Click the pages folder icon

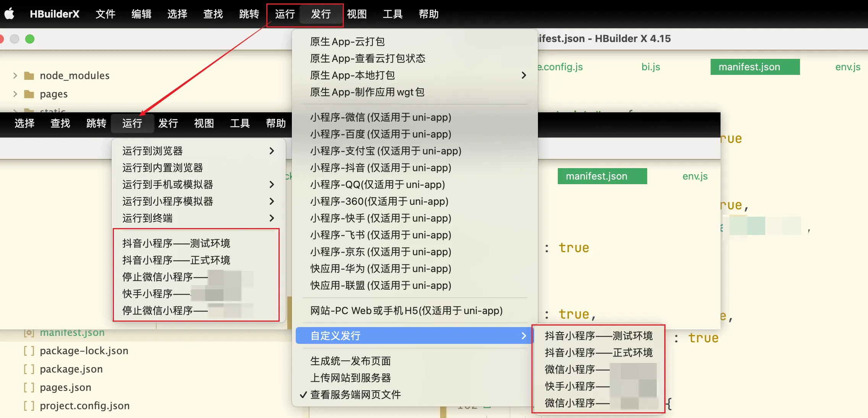[x=29, y=94]
